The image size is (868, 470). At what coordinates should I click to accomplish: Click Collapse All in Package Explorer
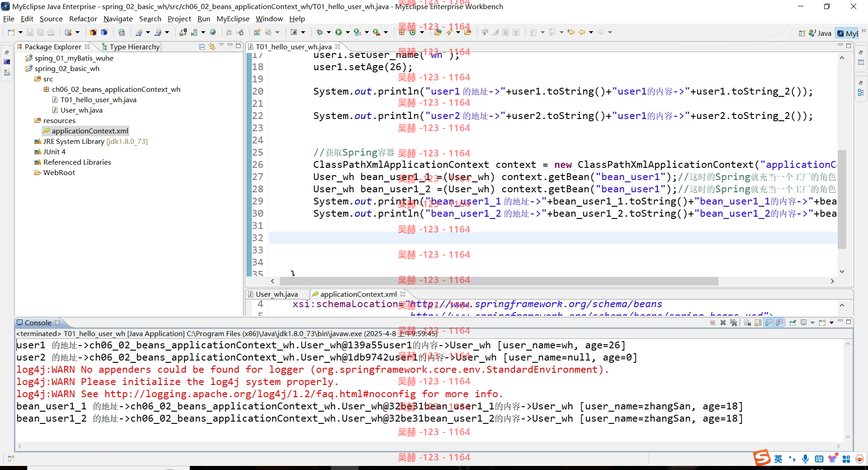[x=202, y=47]
